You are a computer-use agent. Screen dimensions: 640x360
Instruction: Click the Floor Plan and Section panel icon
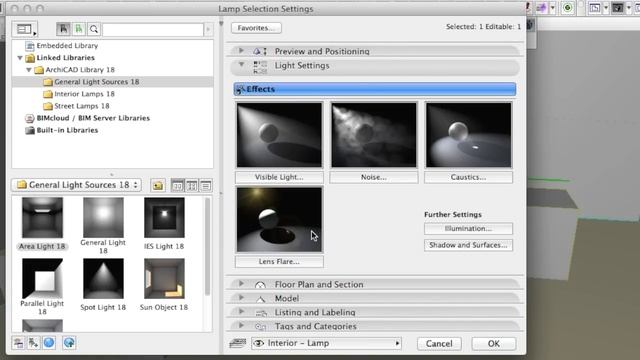coord(260,284)
